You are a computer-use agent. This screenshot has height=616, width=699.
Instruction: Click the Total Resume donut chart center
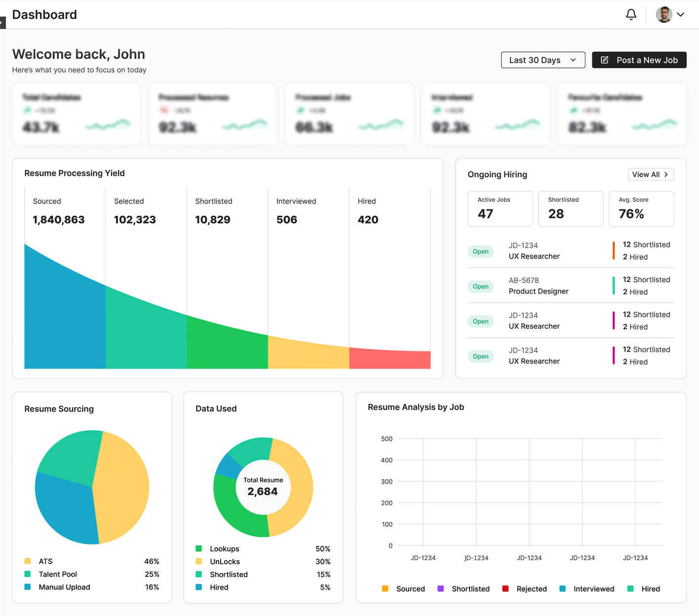tap(263, 487)
